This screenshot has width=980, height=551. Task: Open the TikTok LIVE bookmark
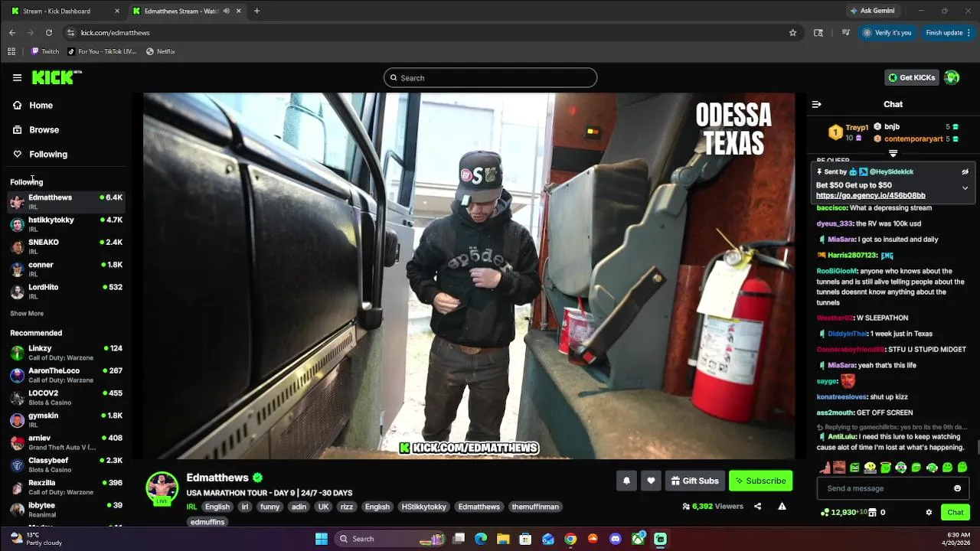coord(101,51)
